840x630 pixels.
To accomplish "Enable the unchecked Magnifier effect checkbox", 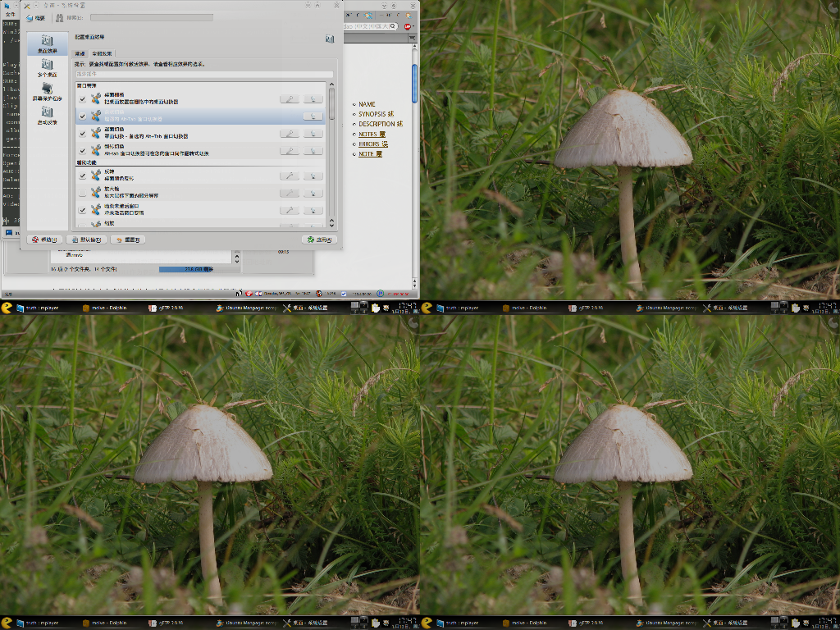I will 83,193.
